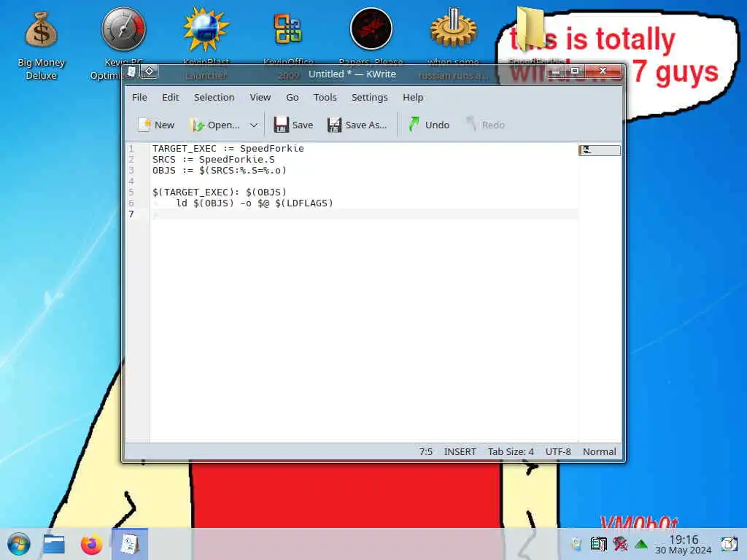Open the Selection menu
Viewport: 747px width, 560px height.
pos(214,97)
